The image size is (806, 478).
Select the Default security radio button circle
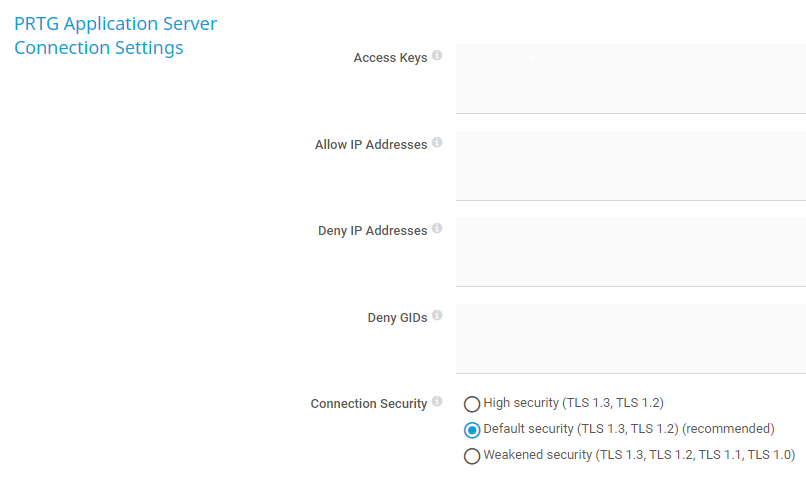(472, 430)
